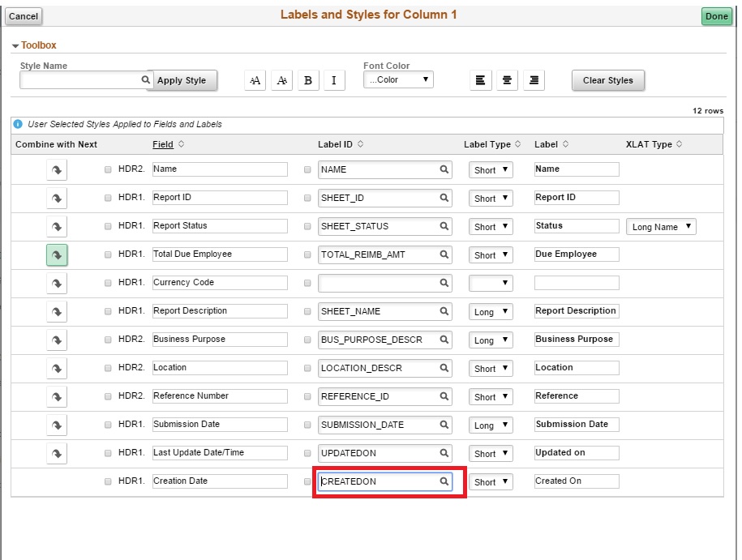This screenshot has height=560, width=742.
Task: Open lookup for NAME label ID
Action: 444,169
